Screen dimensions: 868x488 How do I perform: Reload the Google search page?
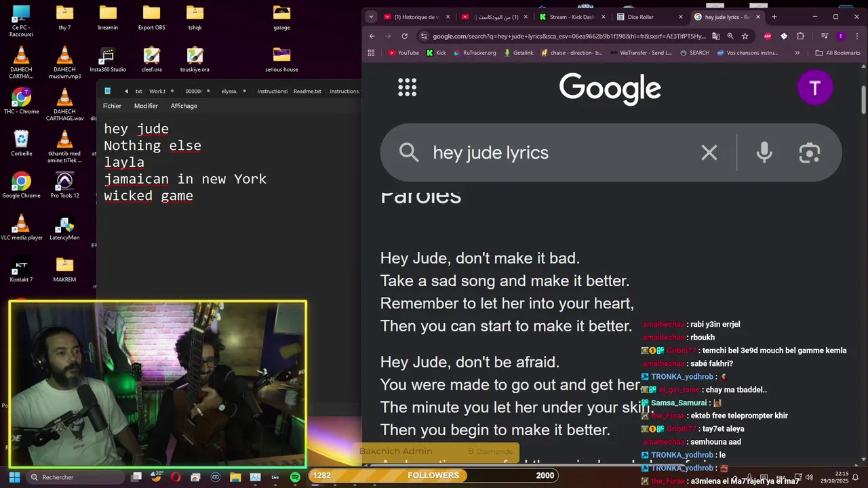[x=405, y=36]
